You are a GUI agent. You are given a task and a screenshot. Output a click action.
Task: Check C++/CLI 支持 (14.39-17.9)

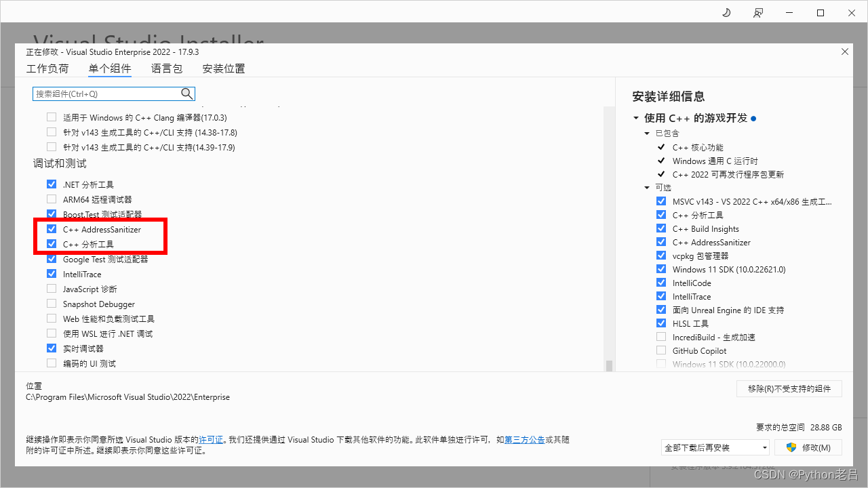tap(52, 147)
